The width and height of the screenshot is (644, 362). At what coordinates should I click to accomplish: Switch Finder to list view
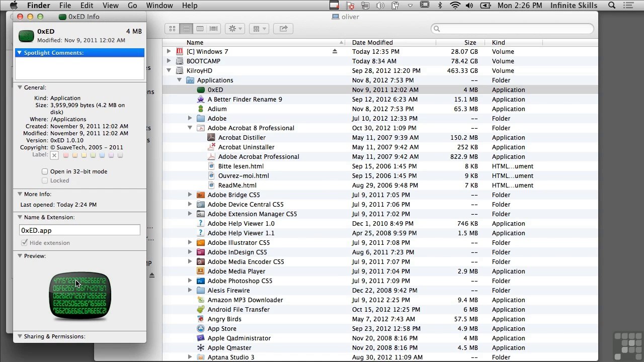(x=186, y=29)
